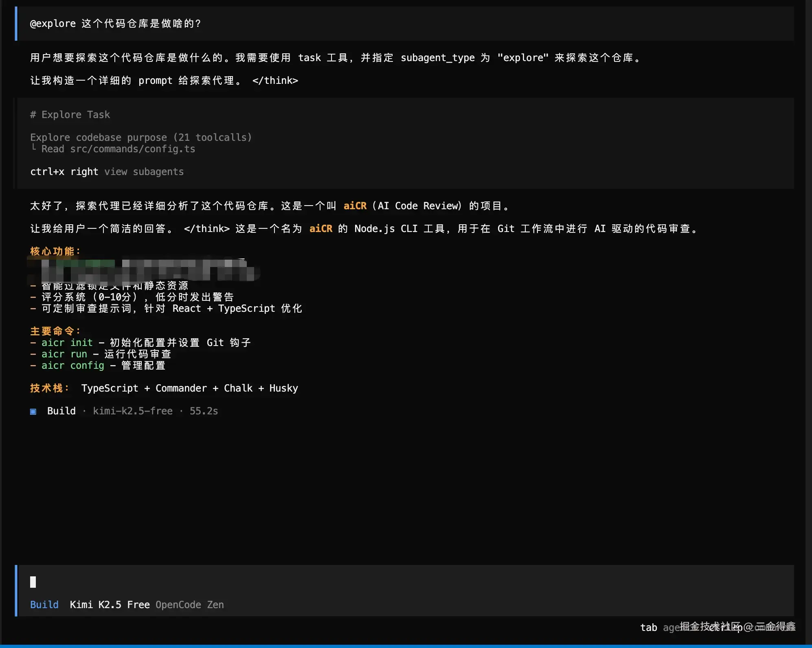
Task: Click the orange aiCR name in answer
Action: pyautogui.click(x=320, y=229)
